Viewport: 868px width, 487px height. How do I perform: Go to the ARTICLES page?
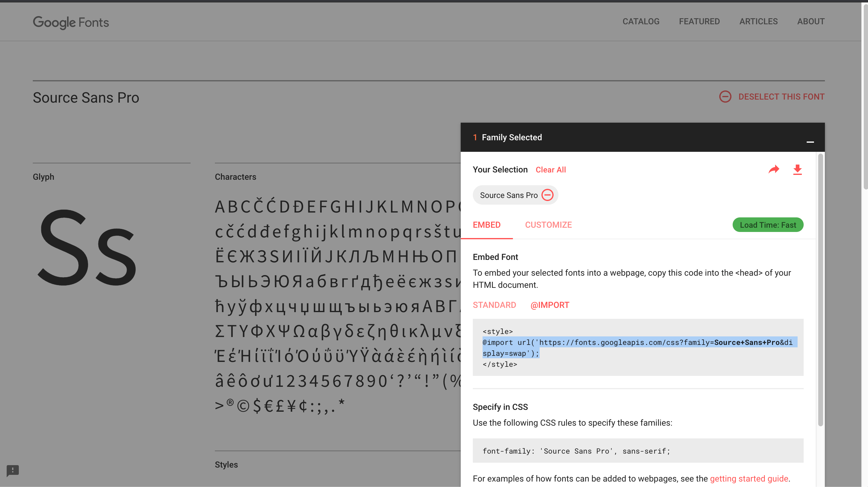coord(758,22)
